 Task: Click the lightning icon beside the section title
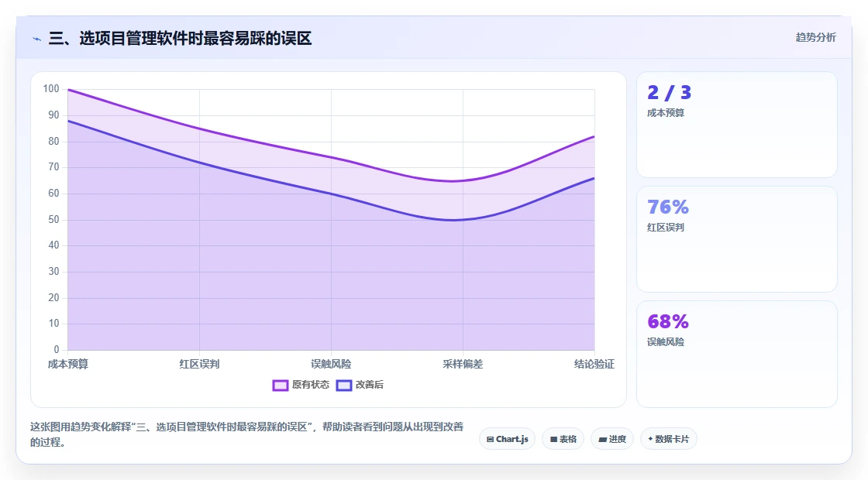[36, 39]
